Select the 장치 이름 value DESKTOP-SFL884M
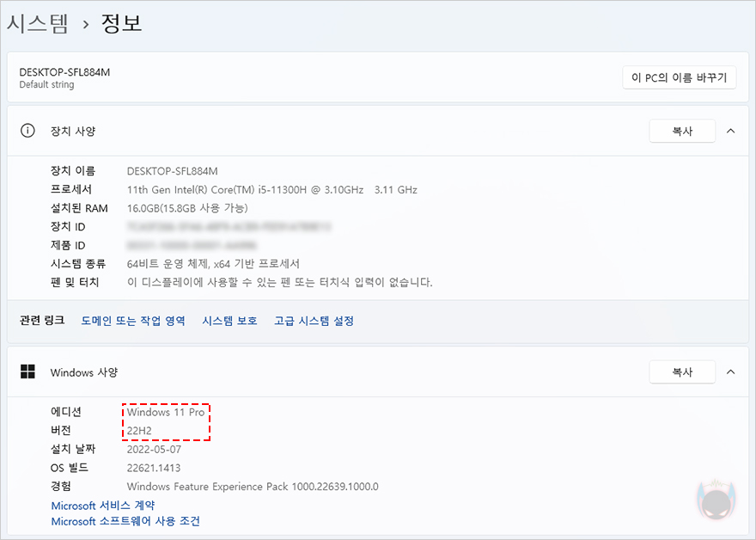The height and width of the screenshot is (540, 756). click(172, 171)
